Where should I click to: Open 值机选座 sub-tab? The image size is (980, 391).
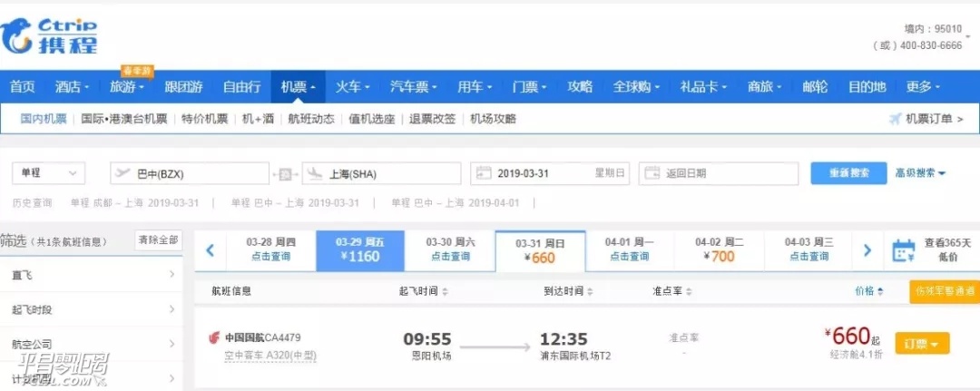pos(372,119)
